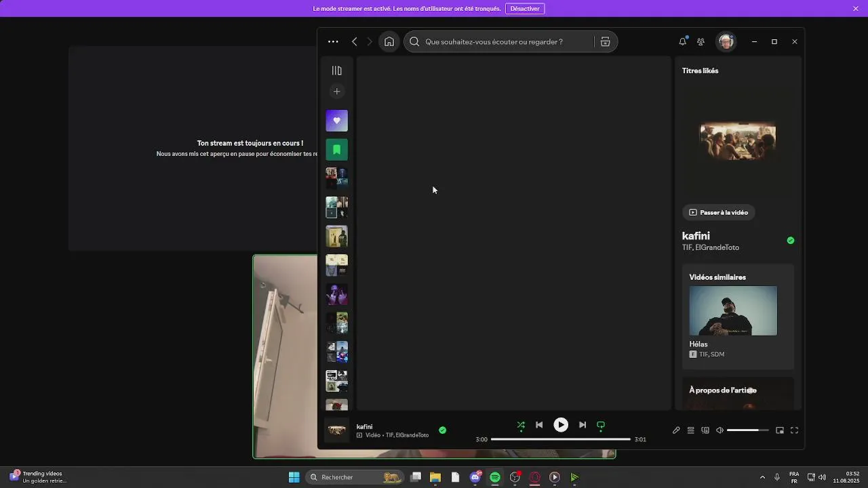Image resolution: width=868 pixels, height=488 pixels.
Task: Adjust the Spotify volume slider
Action: [x=748, y=430]
